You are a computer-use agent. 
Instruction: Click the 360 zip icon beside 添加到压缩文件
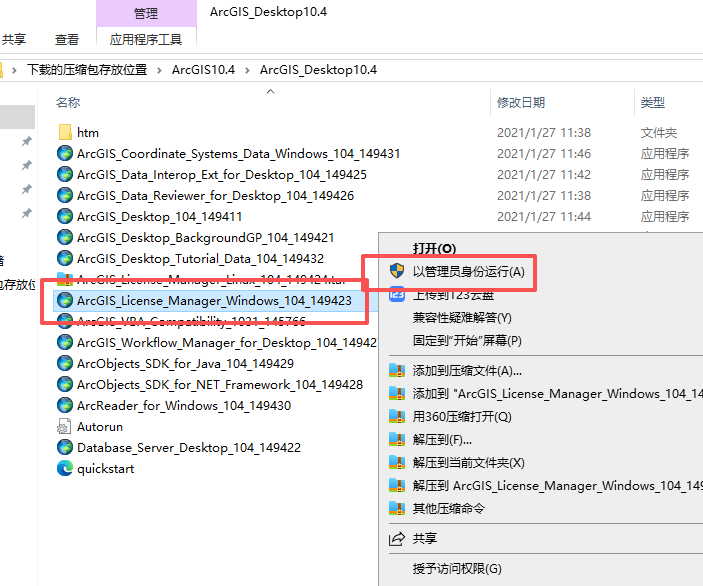397,370
